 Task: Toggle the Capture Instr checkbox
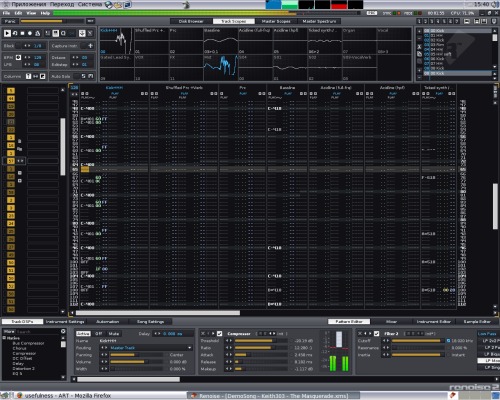tap(83, 46)
